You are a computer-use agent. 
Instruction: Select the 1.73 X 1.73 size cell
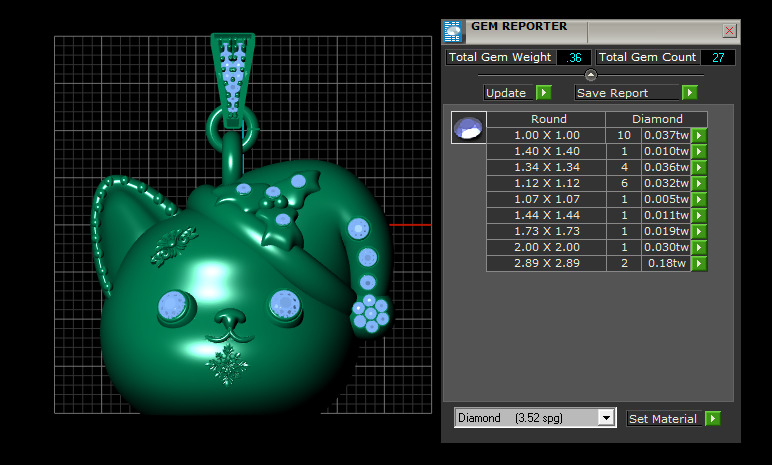546,232
